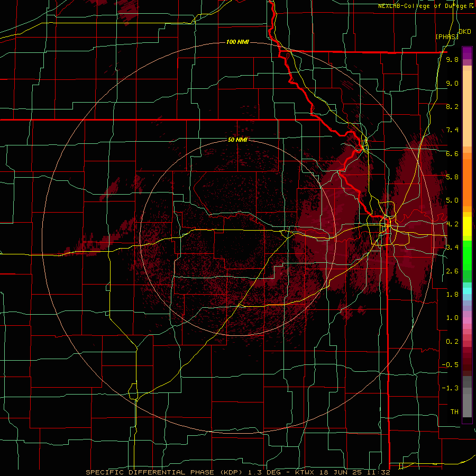
Task: Click the OKD label near the scale
Action: point(465,31)
